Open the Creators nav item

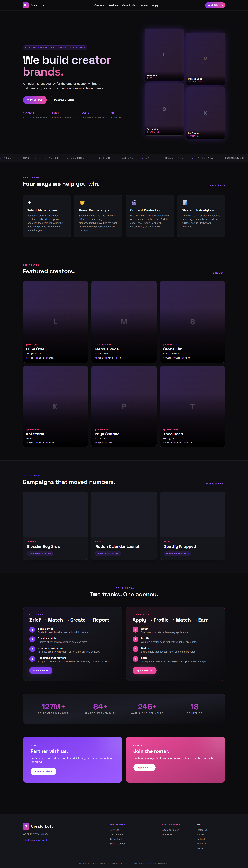(99, 5)
